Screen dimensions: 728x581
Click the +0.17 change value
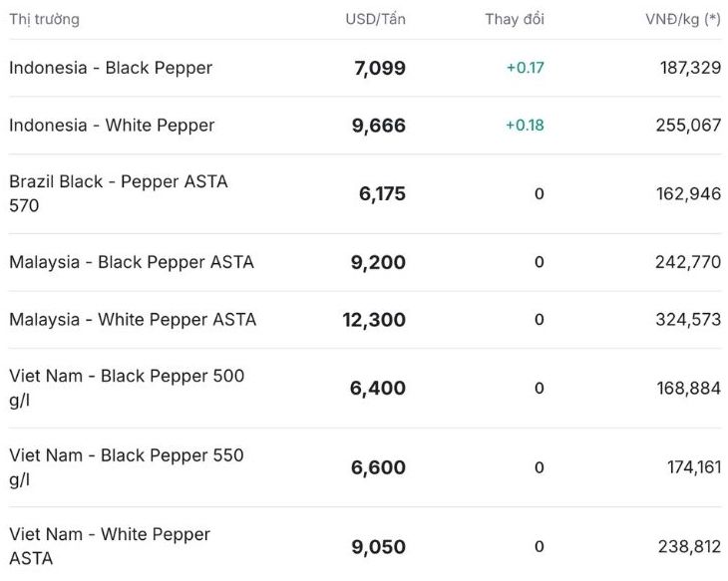tap(525, 68)
